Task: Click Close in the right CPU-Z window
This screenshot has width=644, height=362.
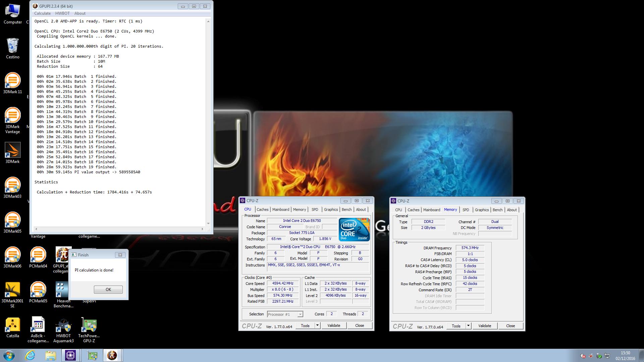Action: point(511,326)
